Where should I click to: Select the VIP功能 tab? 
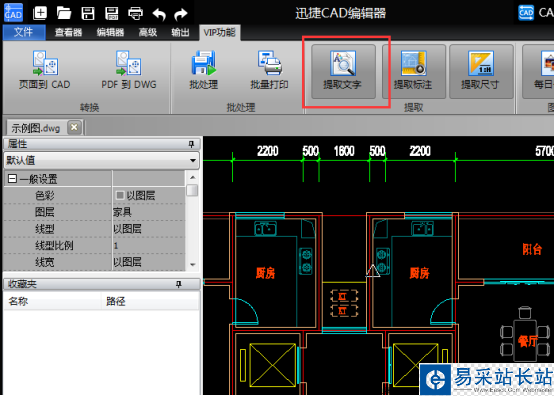(x=219, y=32)
